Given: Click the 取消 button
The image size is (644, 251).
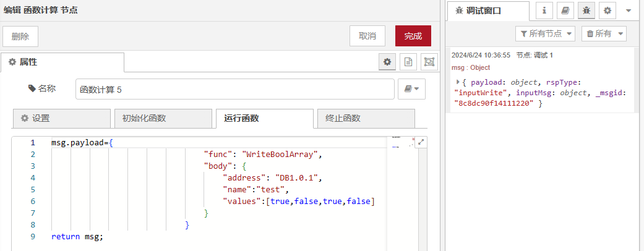Looking at the screenshot, I should (x=367, y=36).
